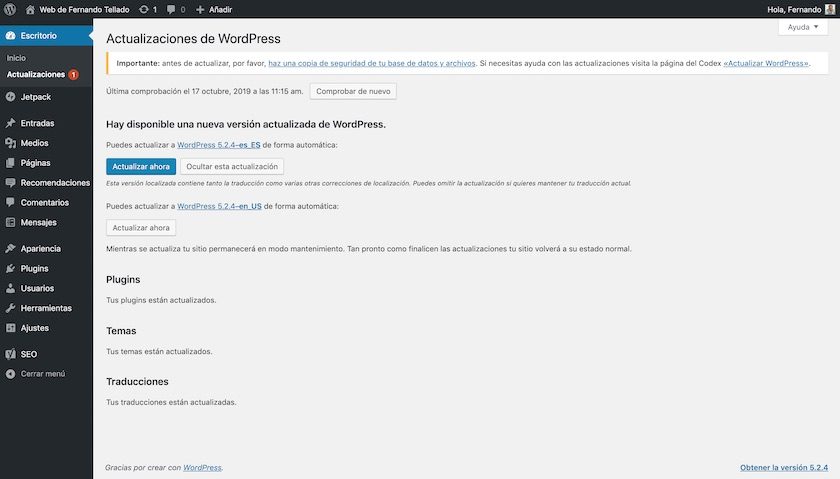840x479 pixels.
Task: Click Obtener la versión 5.2.4 footer link
Action: pyautogui.click(x=784, y=467)
